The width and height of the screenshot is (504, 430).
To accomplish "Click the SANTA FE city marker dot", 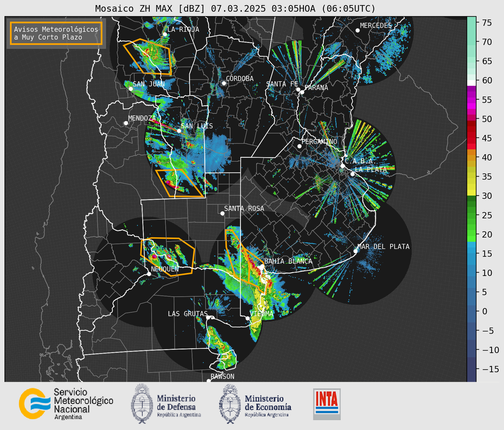I will 298,89.
